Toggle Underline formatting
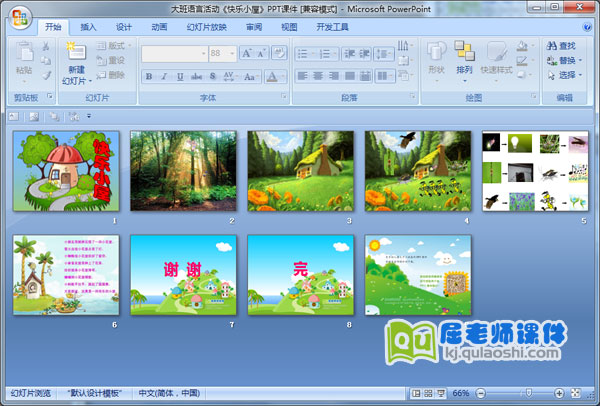The height and width of the screenshot is (406, 600). (180, 77)
